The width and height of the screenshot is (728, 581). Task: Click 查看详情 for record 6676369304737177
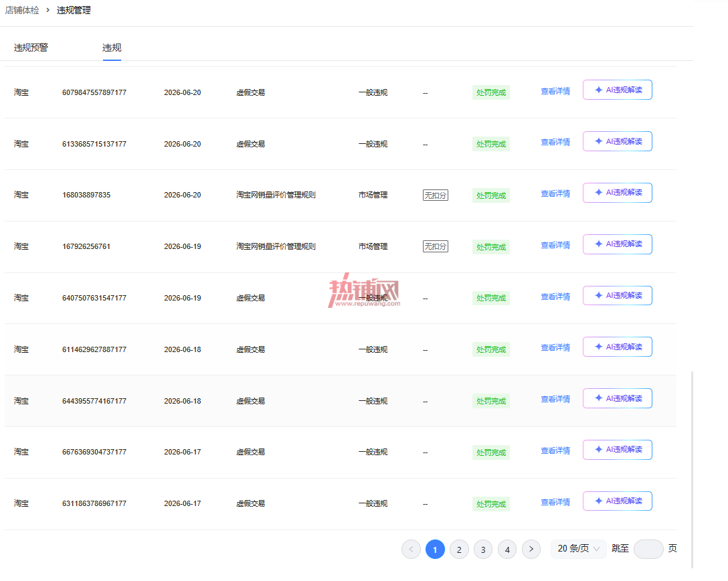pyautogui.click(x=555, y=450)
